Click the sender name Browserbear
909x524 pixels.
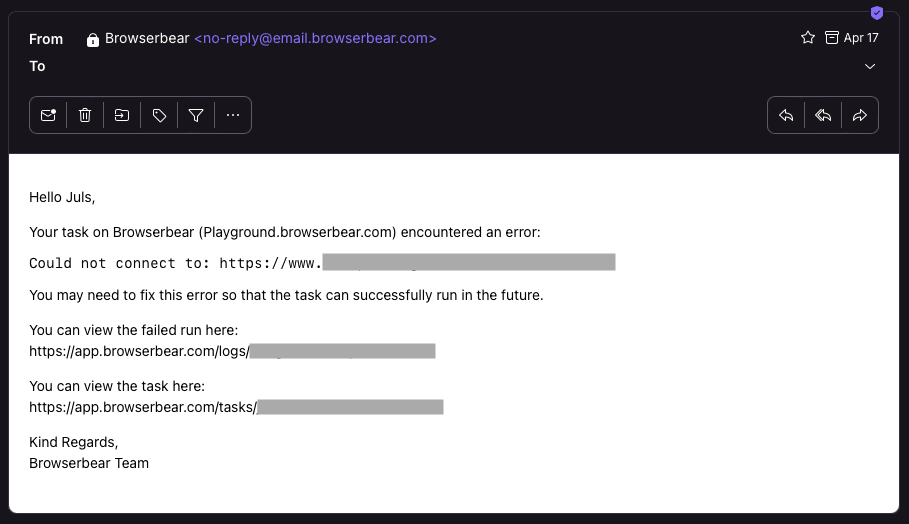[147, 38]
